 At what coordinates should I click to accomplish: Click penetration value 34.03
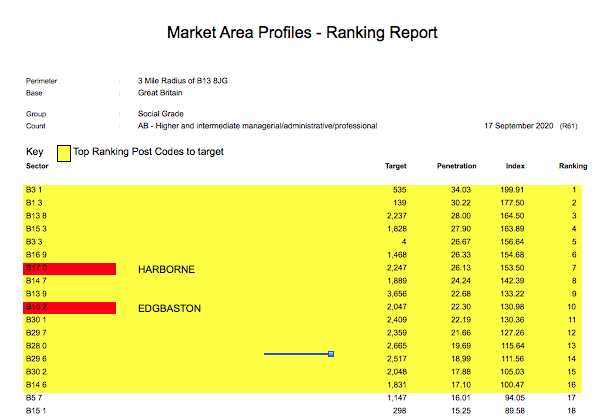pyautogui.click(x=461, y=190)
